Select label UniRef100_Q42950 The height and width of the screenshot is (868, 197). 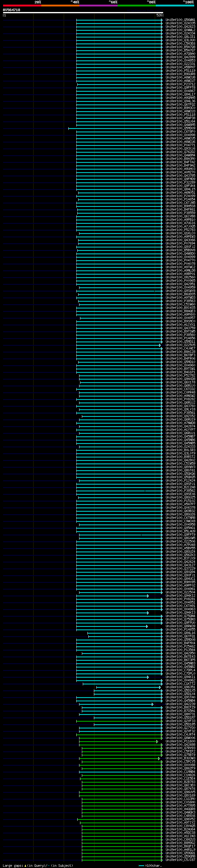click(x=180, y=654)
